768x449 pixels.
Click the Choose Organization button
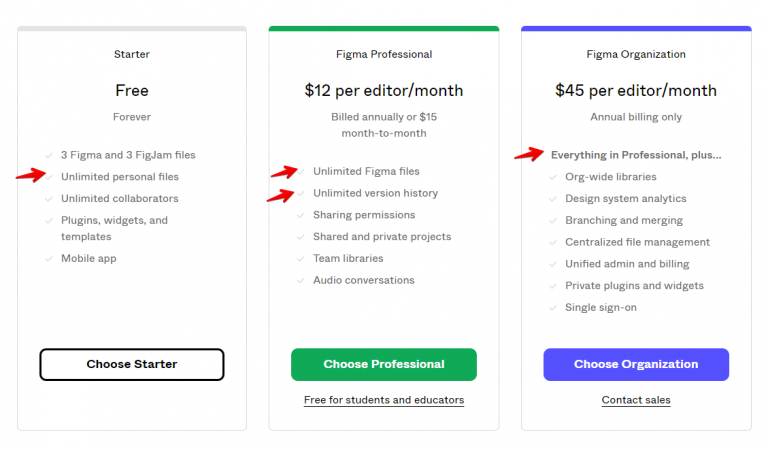636,364
